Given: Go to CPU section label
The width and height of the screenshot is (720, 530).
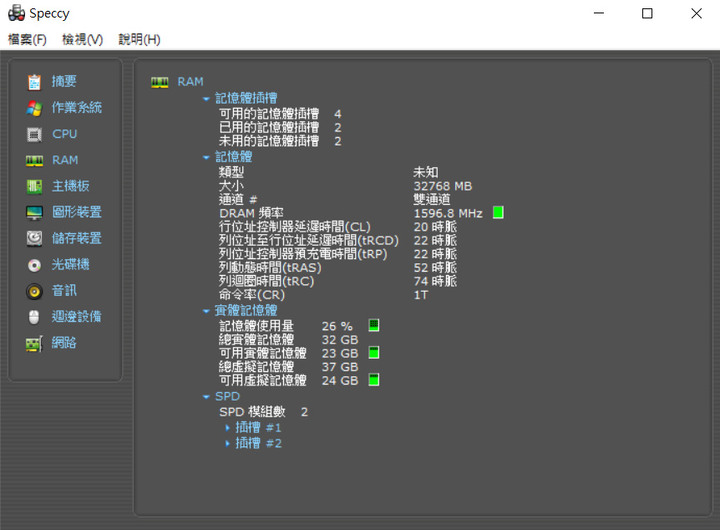Looking at the screenshot, I should (x=64, y=134).
